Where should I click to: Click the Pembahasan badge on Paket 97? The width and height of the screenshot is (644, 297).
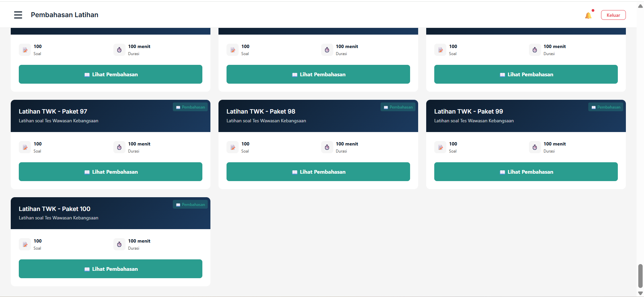[190, 107]
